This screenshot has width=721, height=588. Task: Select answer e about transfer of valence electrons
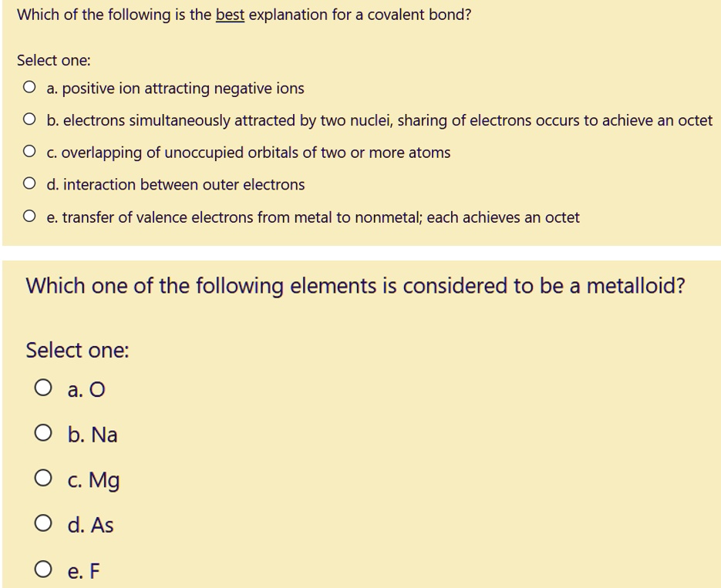pos(28,217)
